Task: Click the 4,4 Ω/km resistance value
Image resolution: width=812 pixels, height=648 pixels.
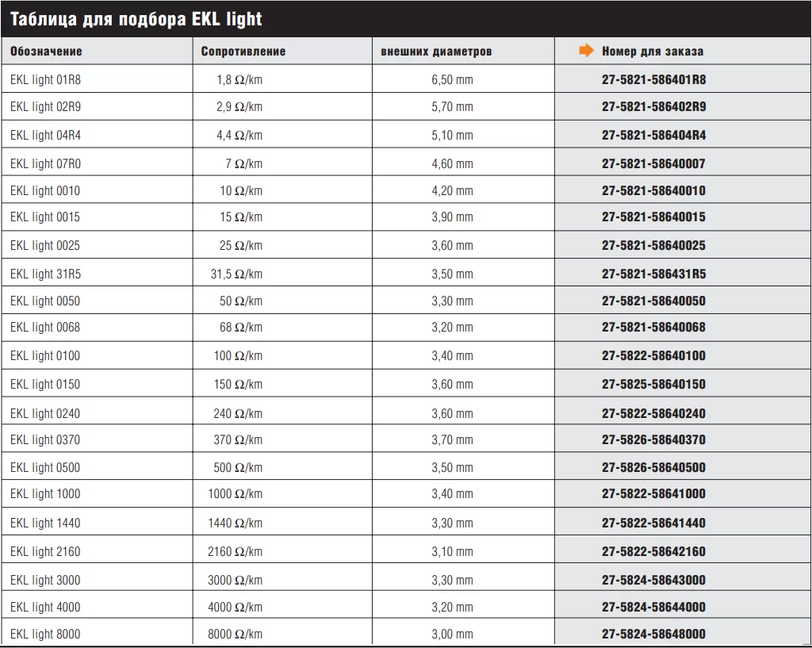Action: tap(239, 136)
